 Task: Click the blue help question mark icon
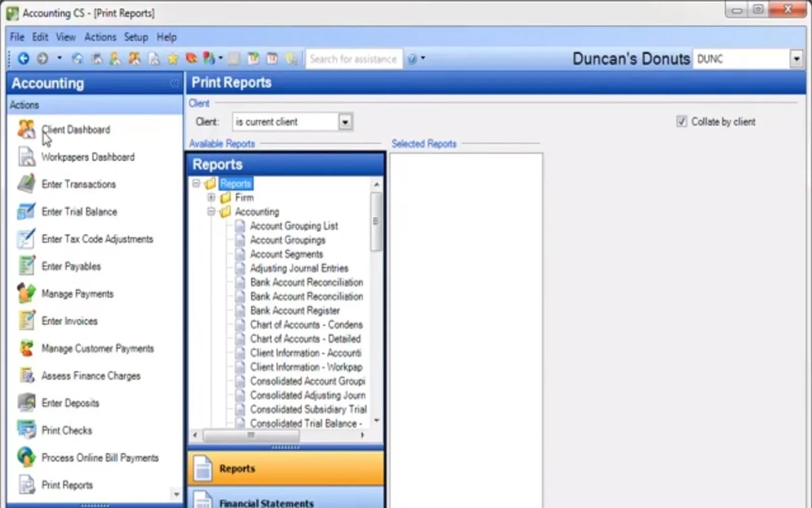[x=412, y=59]
